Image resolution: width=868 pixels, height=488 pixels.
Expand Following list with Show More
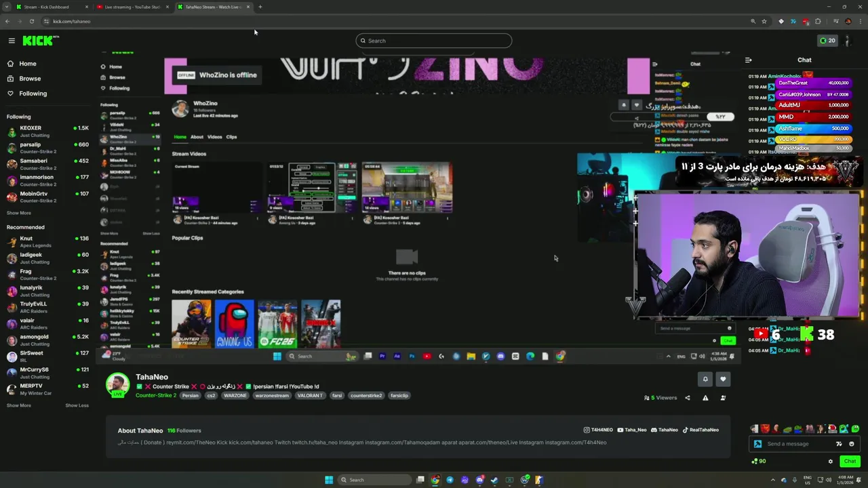point(19,213)
